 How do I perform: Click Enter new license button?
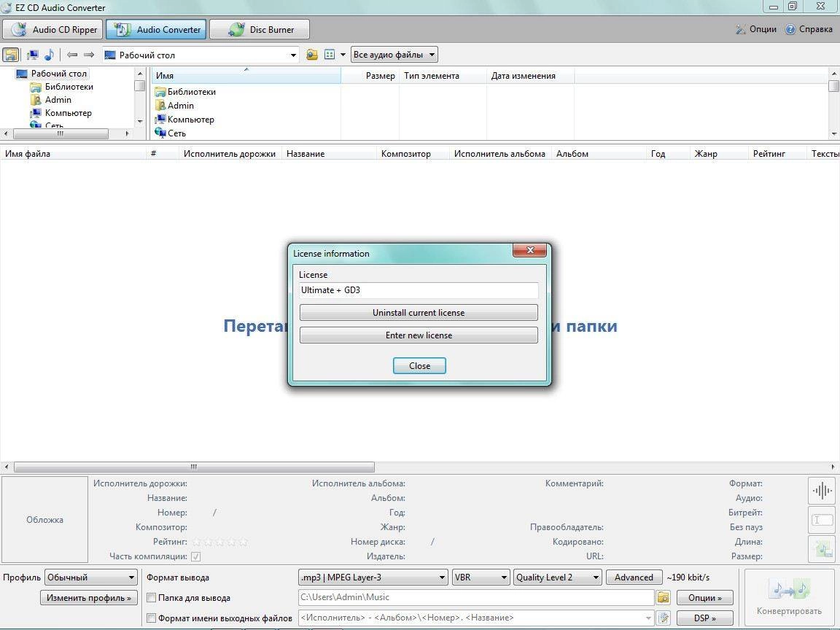pos(419,335)
